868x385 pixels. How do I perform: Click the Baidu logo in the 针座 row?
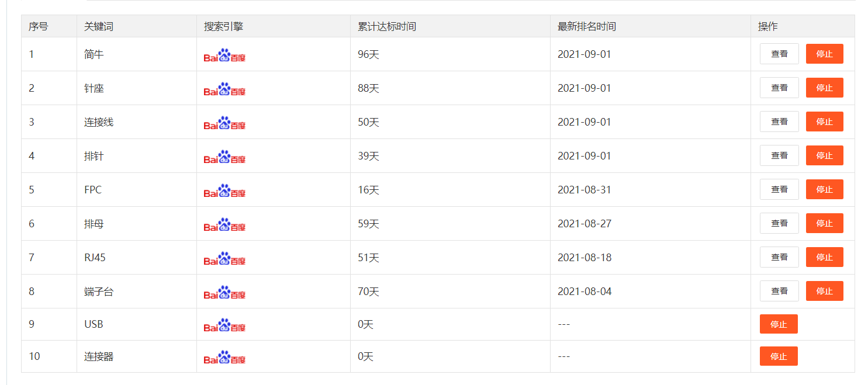coord(224,89)
